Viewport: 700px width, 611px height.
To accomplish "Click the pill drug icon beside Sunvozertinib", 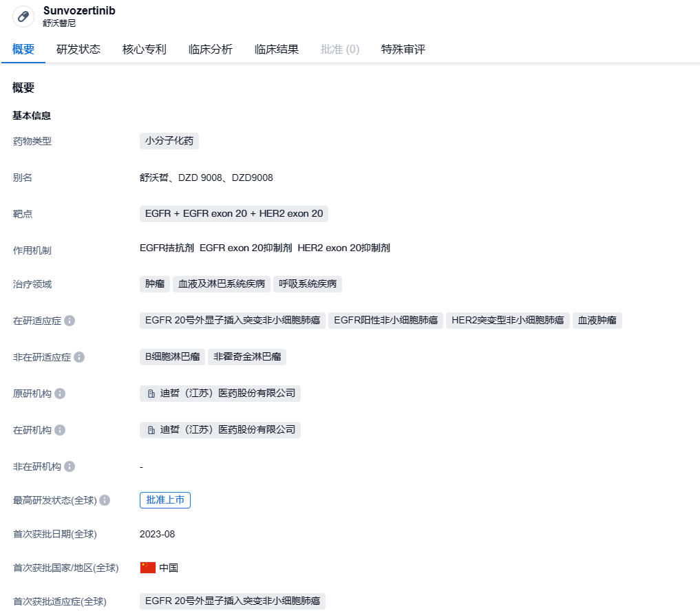I will click(x=23, y=17).
